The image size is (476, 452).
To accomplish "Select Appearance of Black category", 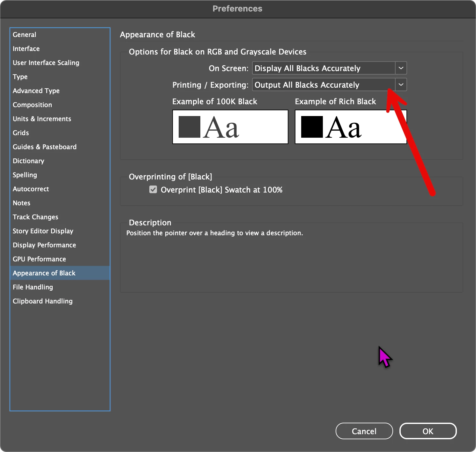I will (60, 273).
